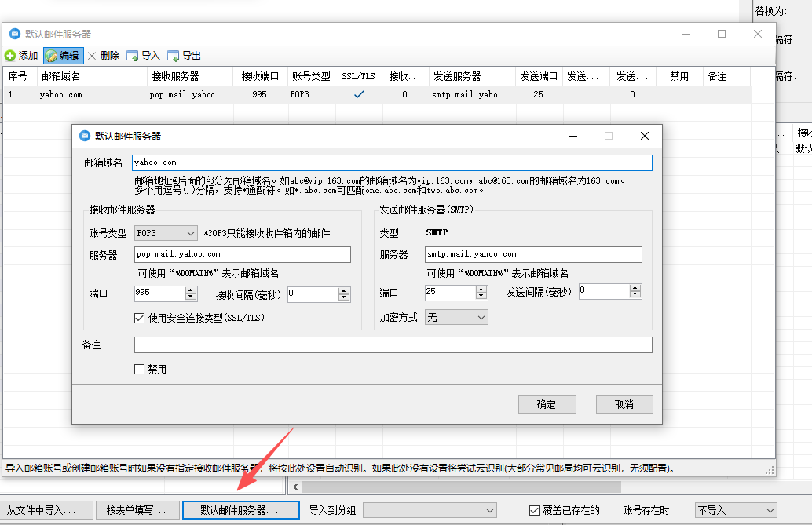Click the mail icon of the outer server list window
This screenshot has width=812, height=525.
point(15,34)
